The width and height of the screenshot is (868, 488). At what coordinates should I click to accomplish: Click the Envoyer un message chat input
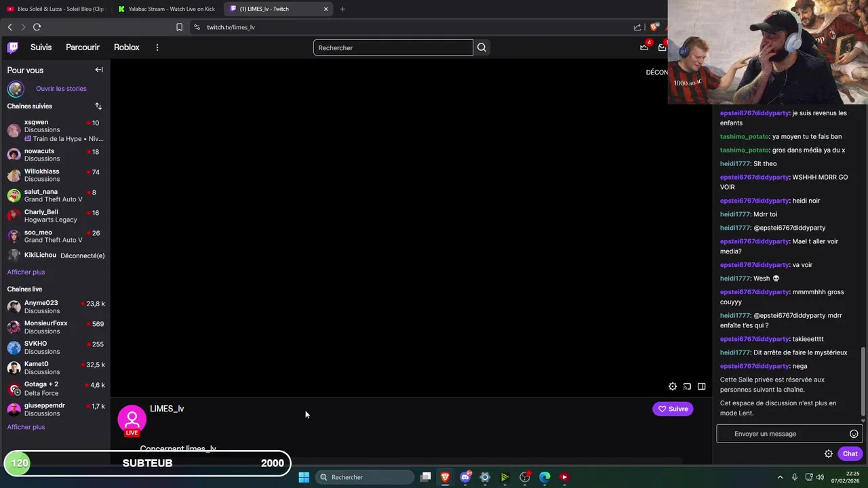click(789, 434)
